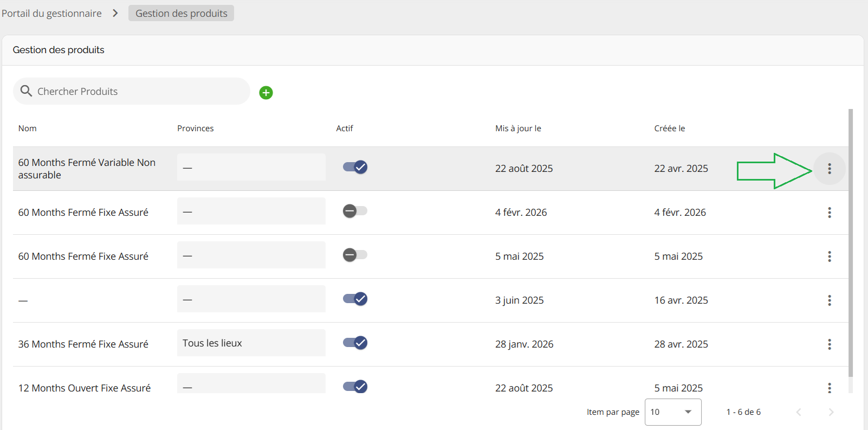Open the Item par page dropdown

point(673,412)
